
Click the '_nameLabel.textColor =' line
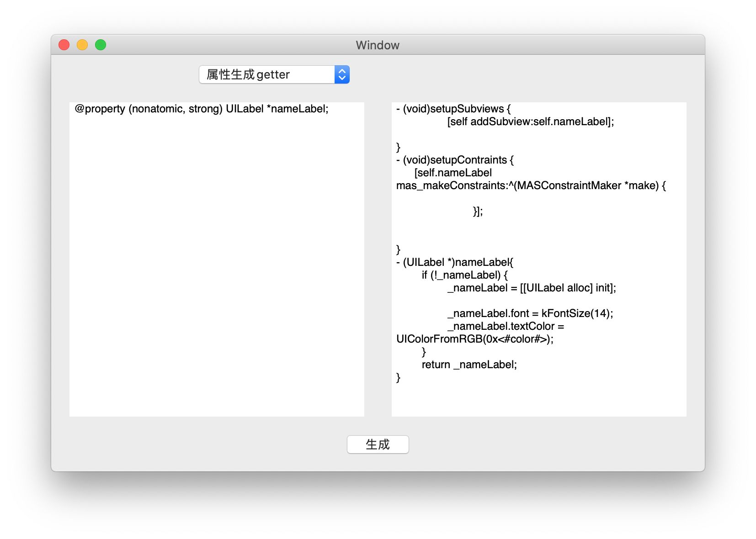pyautogui.click(x=506, y=326)
